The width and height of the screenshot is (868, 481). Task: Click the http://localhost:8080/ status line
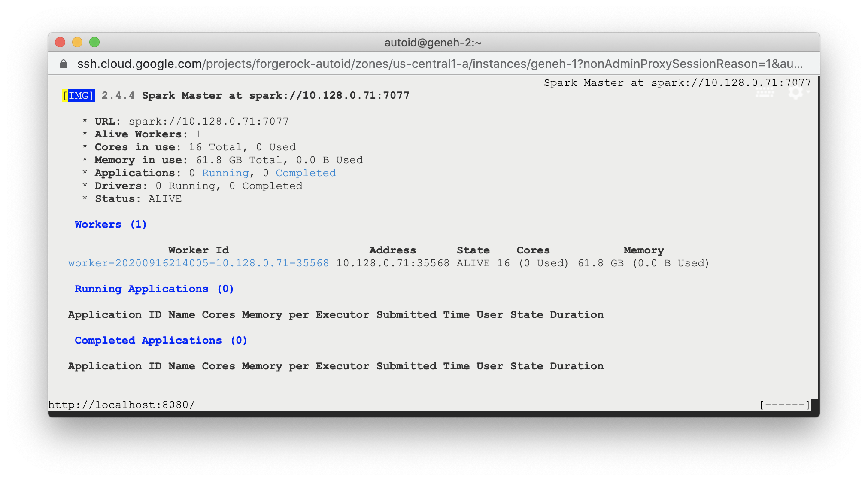tap(121, 405)
